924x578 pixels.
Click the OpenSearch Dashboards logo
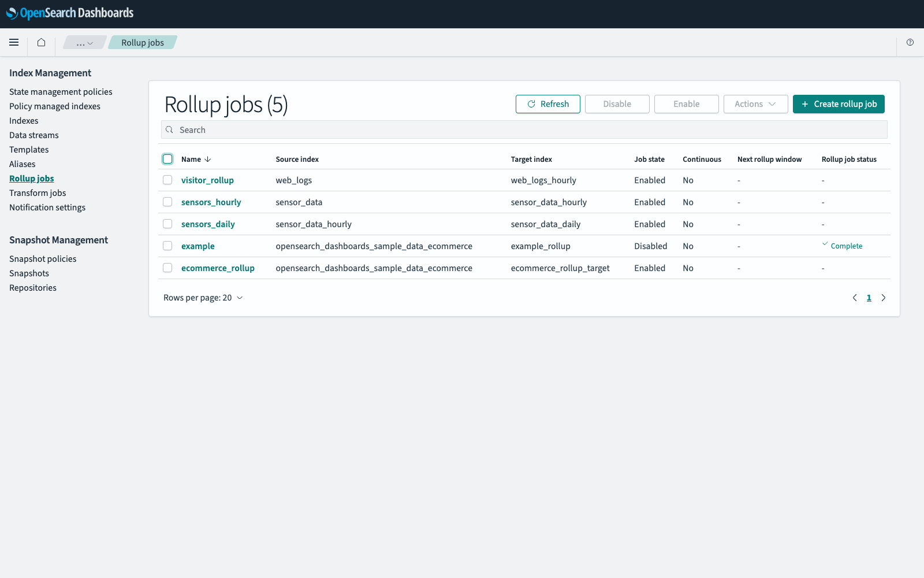70,13
